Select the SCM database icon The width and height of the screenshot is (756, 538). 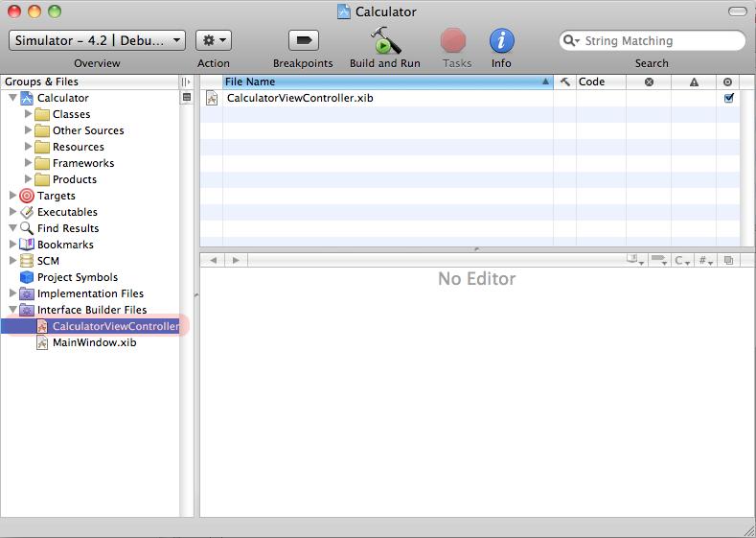27,261
